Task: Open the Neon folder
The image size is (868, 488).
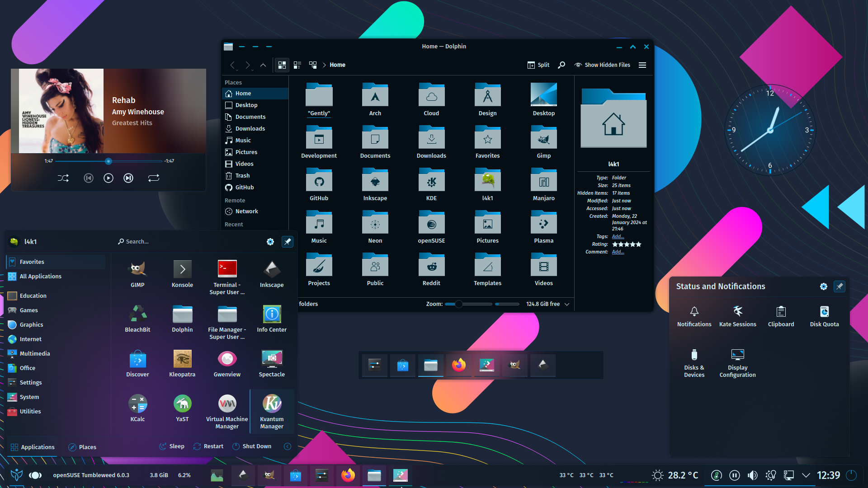Action: (375, 227)
